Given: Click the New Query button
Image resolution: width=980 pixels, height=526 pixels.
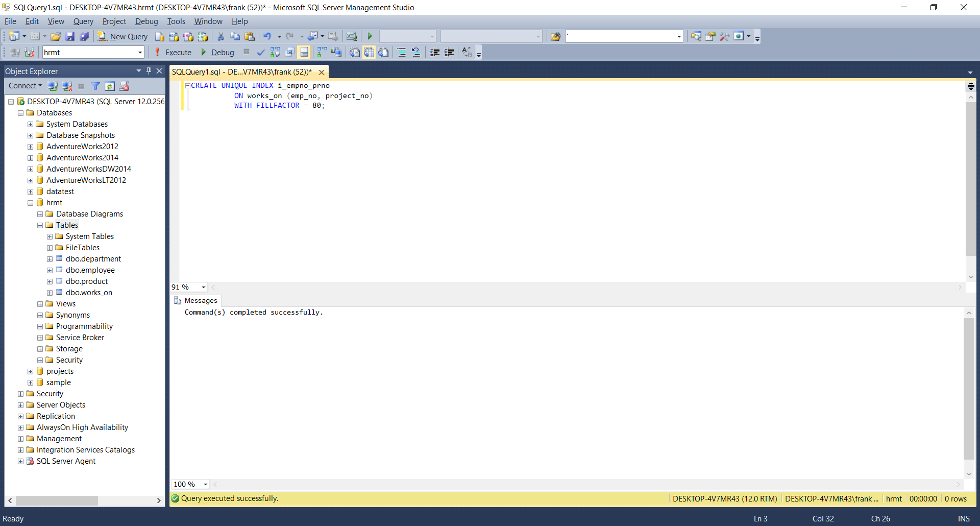Looking at the screenshot, I should (122, 36).
